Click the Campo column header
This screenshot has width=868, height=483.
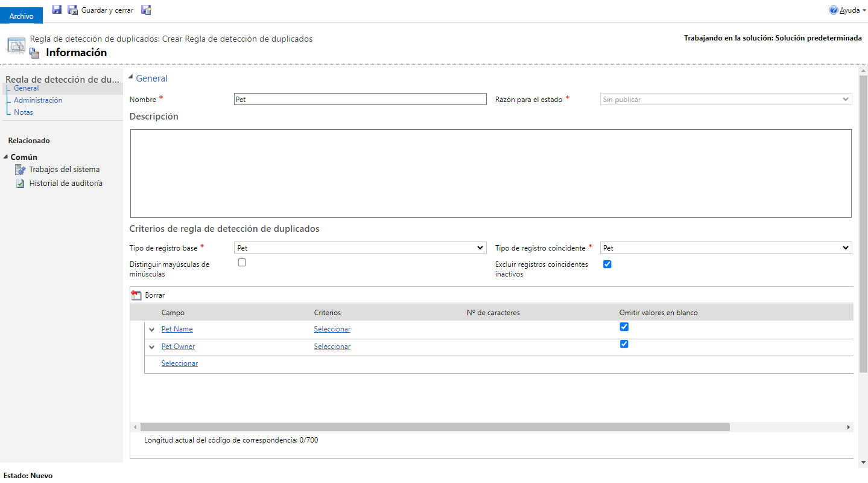click(x=173, y=313)
